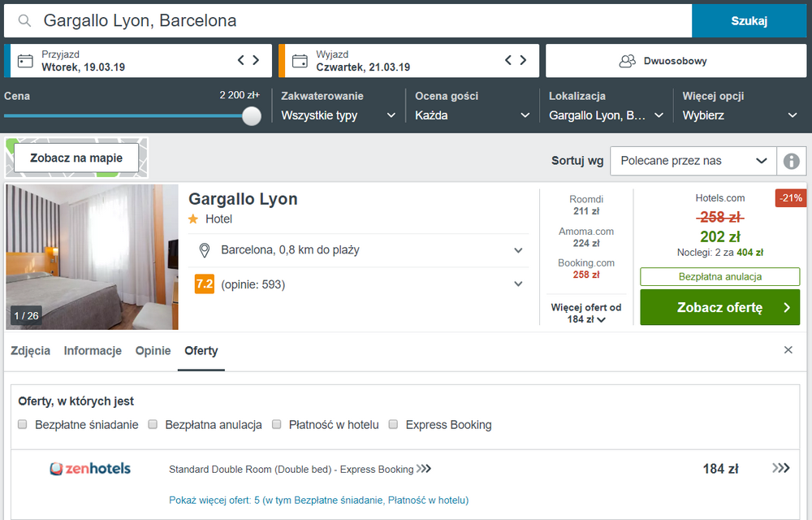Close the offers panel with X
The image size is (812, 520).
pyautogui.click(x=788, y=350)
